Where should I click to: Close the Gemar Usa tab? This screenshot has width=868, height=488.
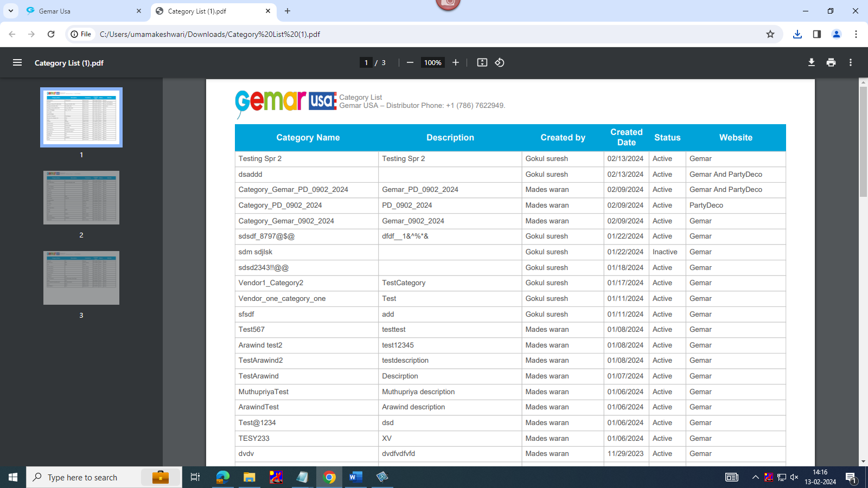pyautogui.click(x=139, y=11)
